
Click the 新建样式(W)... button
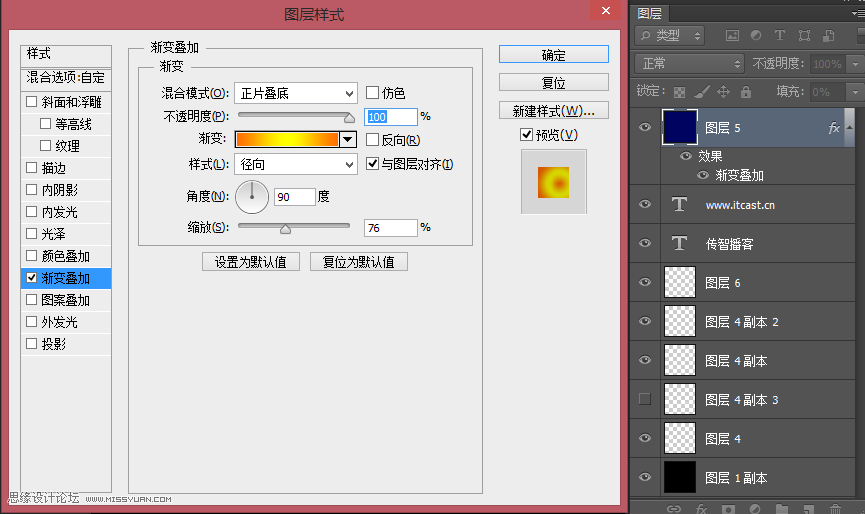[x=554, y=111]
